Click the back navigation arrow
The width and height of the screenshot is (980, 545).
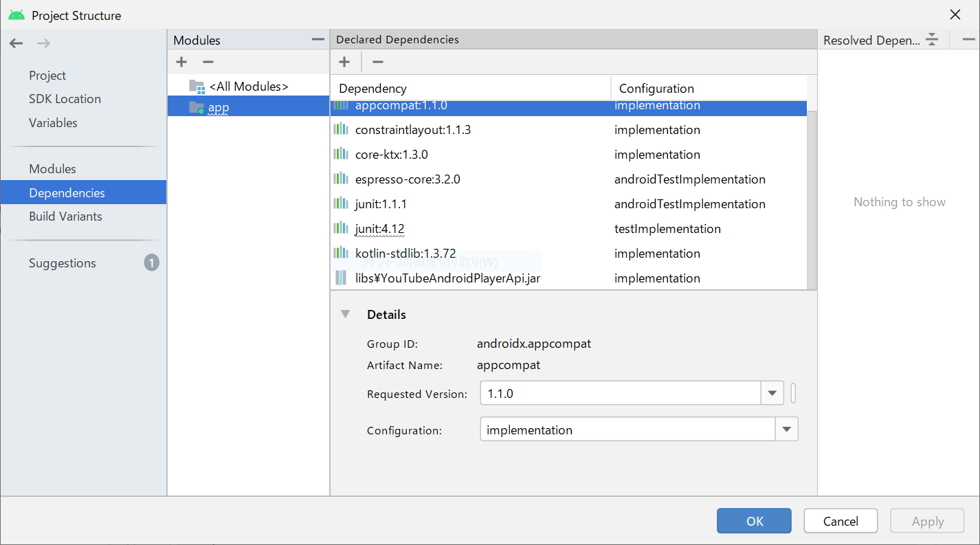click(16, 43)
